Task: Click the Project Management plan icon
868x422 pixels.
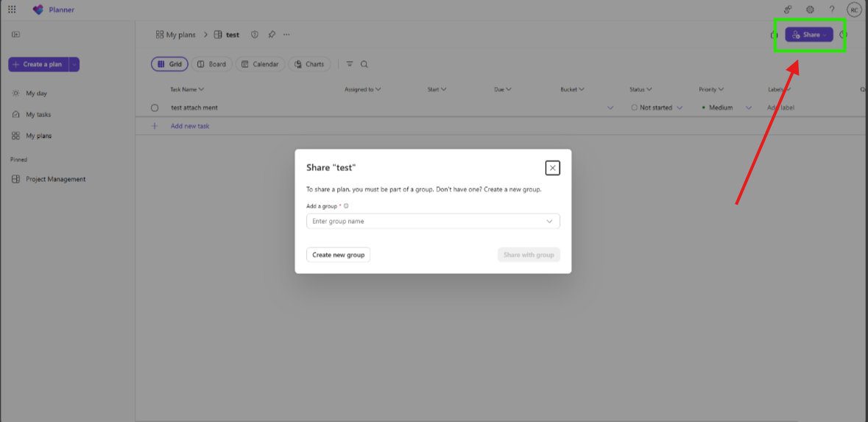Action: coord(15,180)
